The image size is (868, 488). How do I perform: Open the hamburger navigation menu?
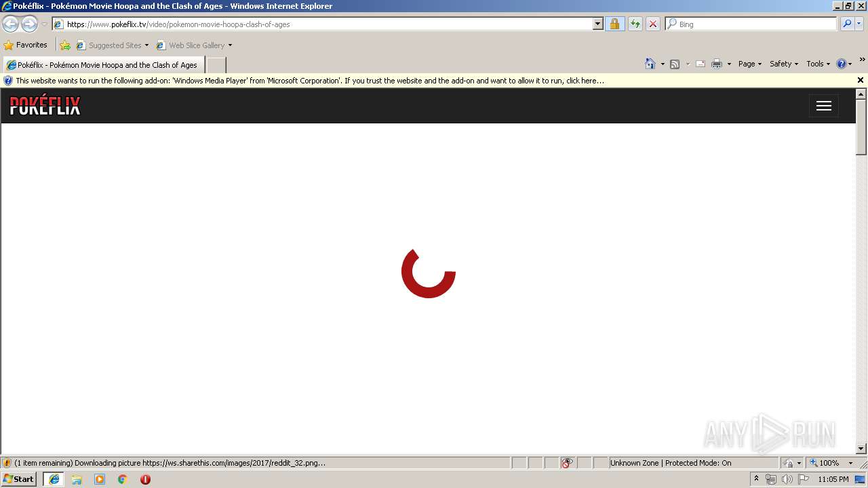(824, 106)
